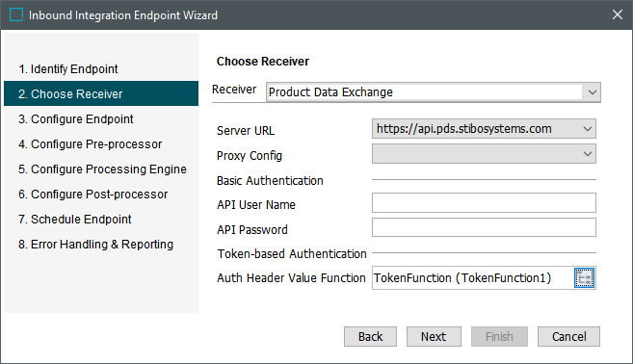
Task: Click the Next button
Action: pyautogui.click(x=434, y=337)
